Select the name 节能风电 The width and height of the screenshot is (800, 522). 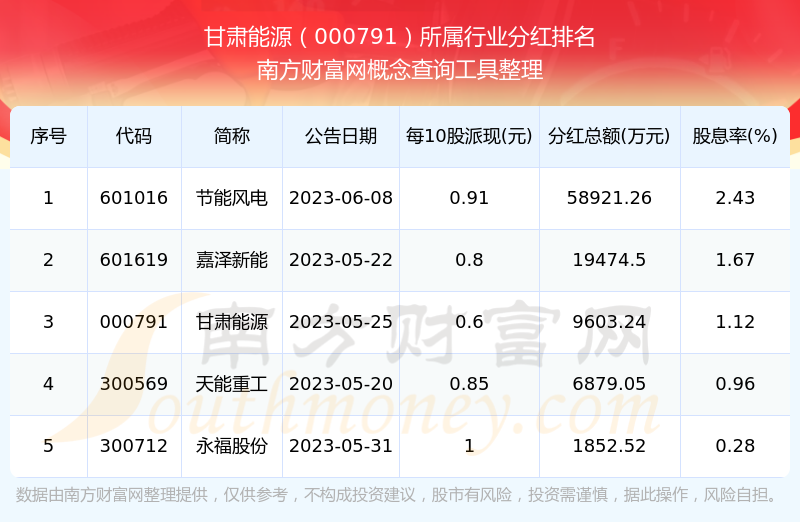(x=232, y=198)
